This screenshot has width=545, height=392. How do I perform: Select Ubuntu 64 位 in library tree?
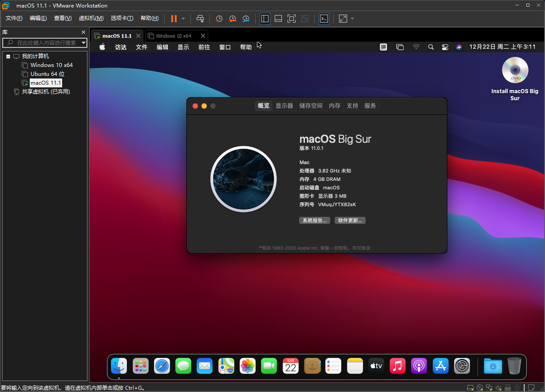(x=47, y=74)
